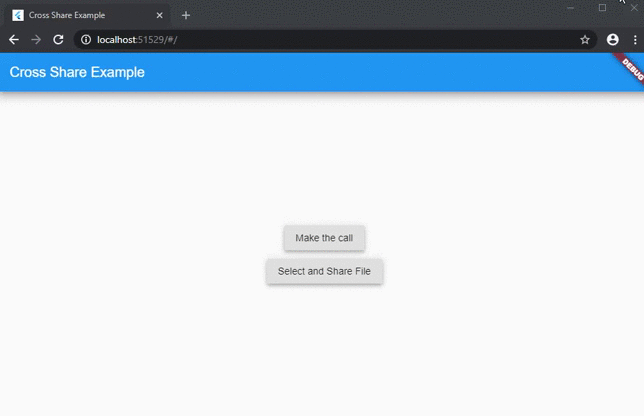Minimize the Chrome window
This screenshot has height=416, width=644.
[570, 7]
